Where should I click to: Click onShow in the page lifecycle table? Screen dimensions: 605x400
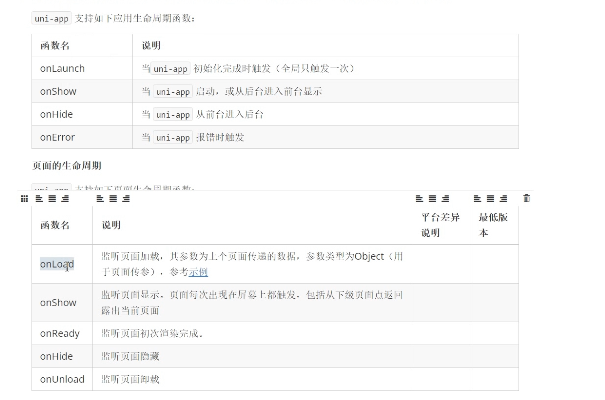[x=58, y=303]
